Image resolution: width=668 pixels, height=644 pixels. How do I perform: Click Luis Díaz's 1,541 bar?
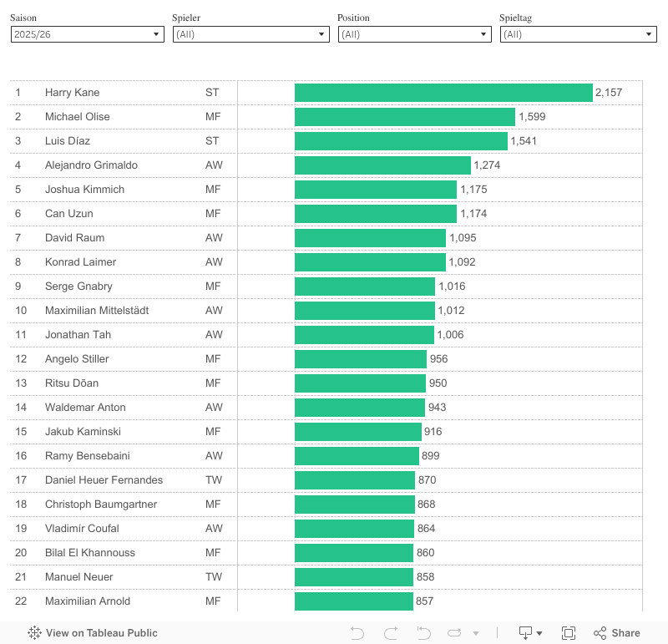pyautogui.click(x=401, y=141)
